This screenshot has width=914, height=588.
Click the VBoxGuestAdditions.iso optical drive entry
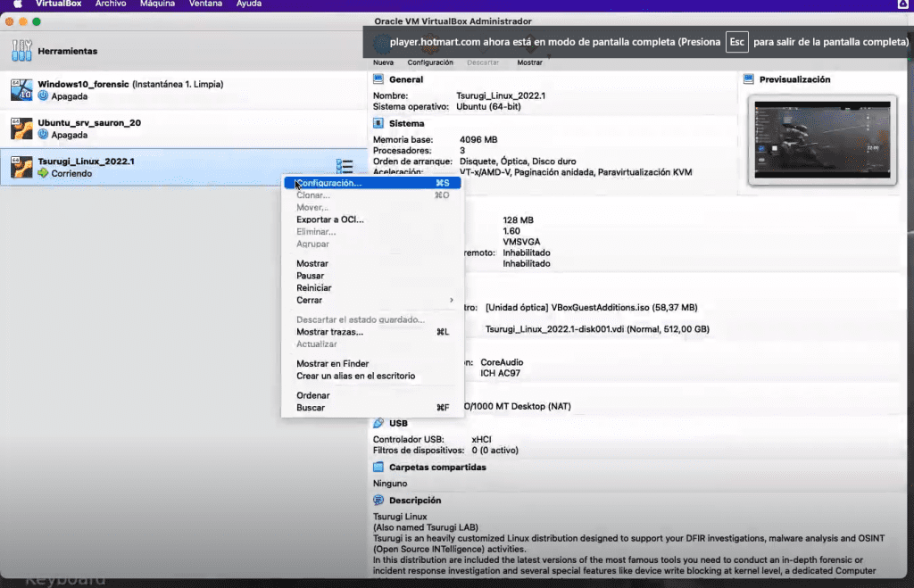coord(591,307)
